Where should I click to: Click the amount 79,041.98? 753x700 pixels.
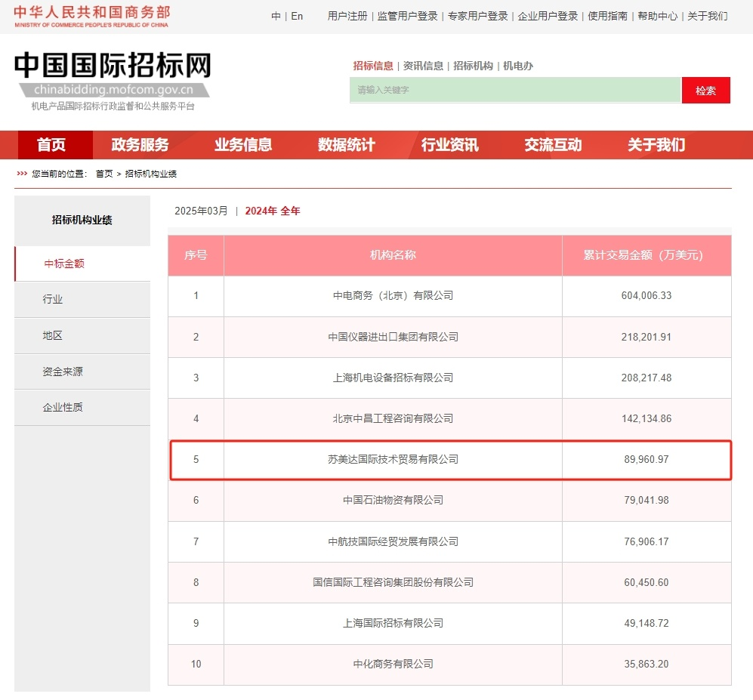tap(647, 501)
